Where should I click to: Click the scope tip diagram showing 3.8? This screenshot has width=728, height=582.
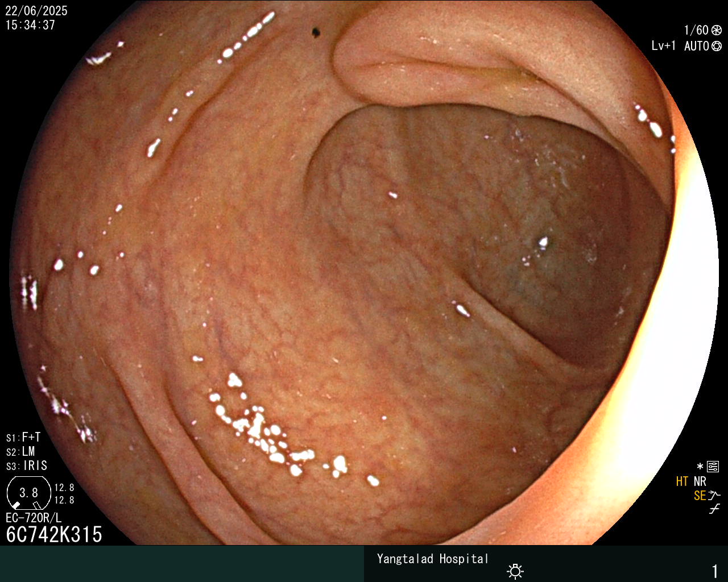pyautogui.click(x=28, y=493)
